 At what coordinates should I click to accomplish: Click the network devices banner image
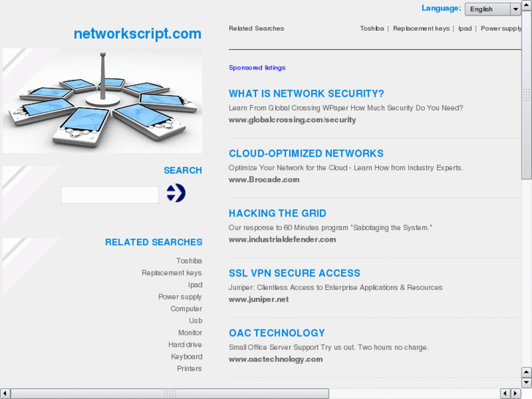102,101
